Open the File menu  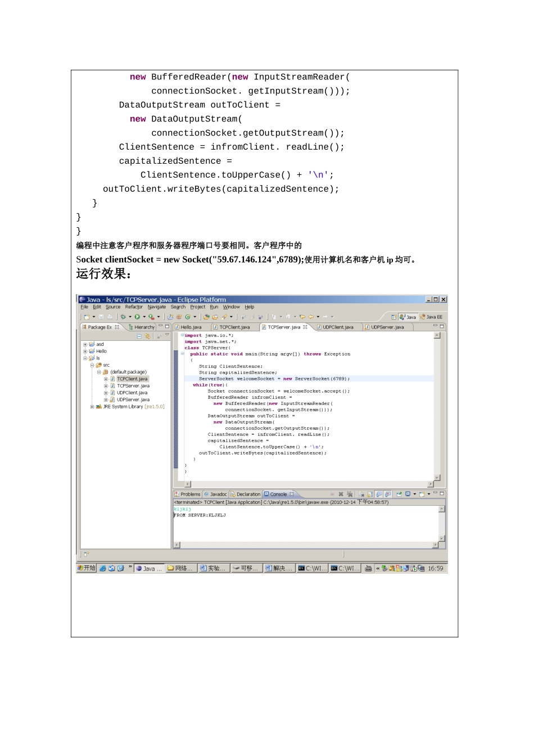point(84,307)
